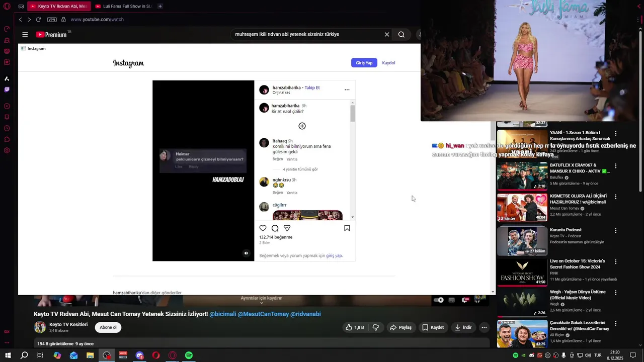Screen dimensions: 644x362
Task: Open the Victoria's Secret Fashion Show thumbnail
Action: click(522, 272)
